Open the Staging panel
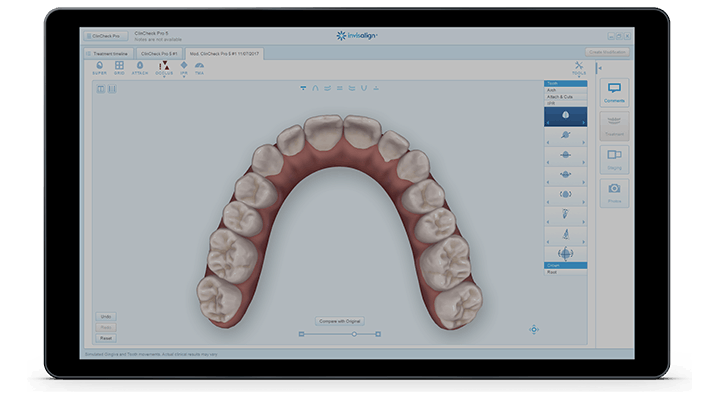This screenshot has height=400, width=720. point(614,159)
